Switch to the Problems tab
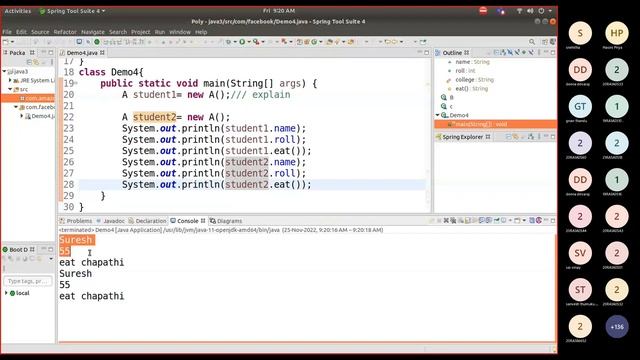 pos(76,221)
